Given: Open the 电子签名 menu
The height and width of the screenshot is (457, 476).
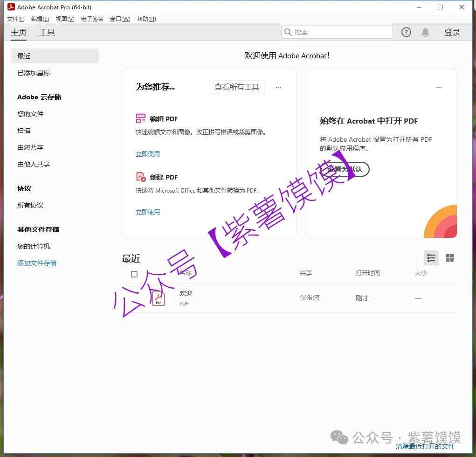Looking at the screenshot, I should (x=92, y=19).
